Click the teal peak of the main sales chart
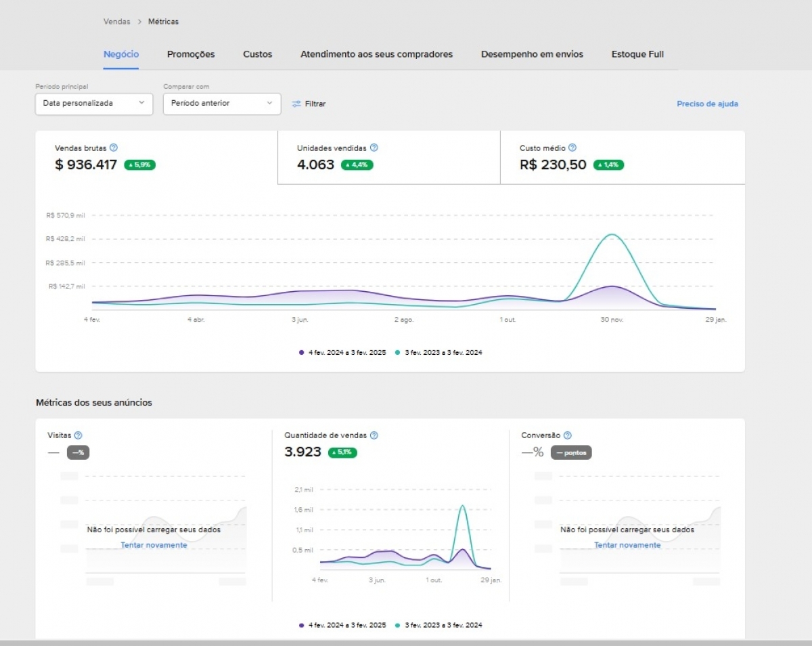The width and height of the screenshot is (812, 646). [612, 235]
